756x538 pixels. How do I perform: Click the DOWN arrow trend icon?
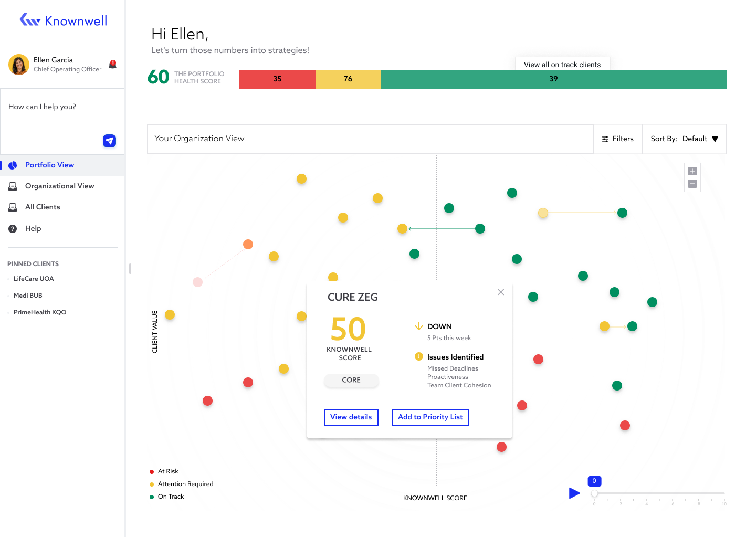click(x=419, y=326)
